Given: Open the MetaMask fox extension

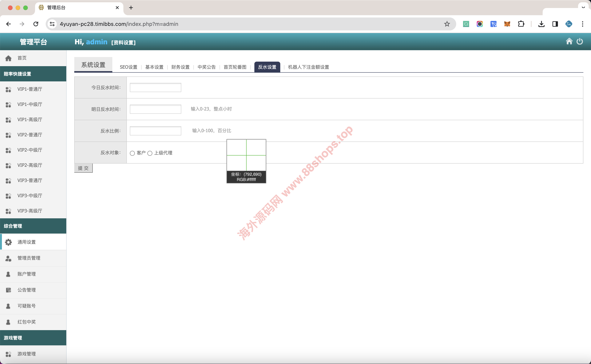Looking at the screenshot, I should (x=507, y=24).
